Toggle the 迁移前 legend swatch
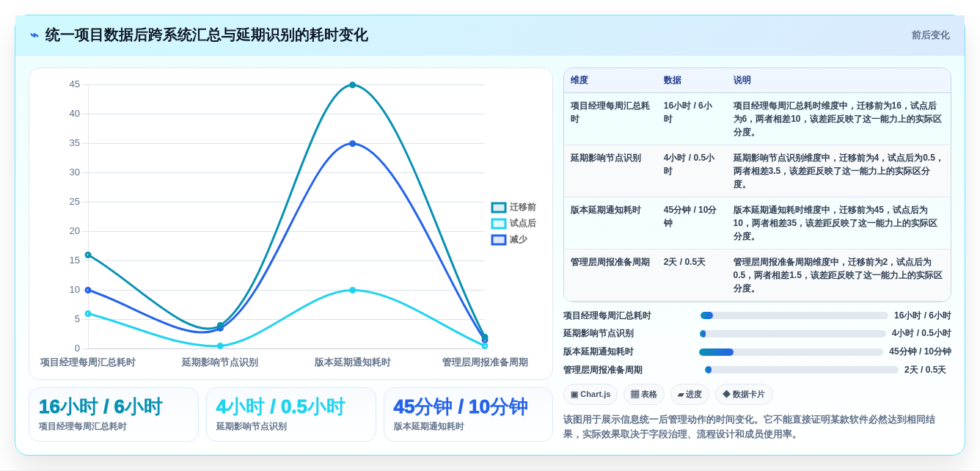Screen dimensions: 980x471 pos(499,208)
